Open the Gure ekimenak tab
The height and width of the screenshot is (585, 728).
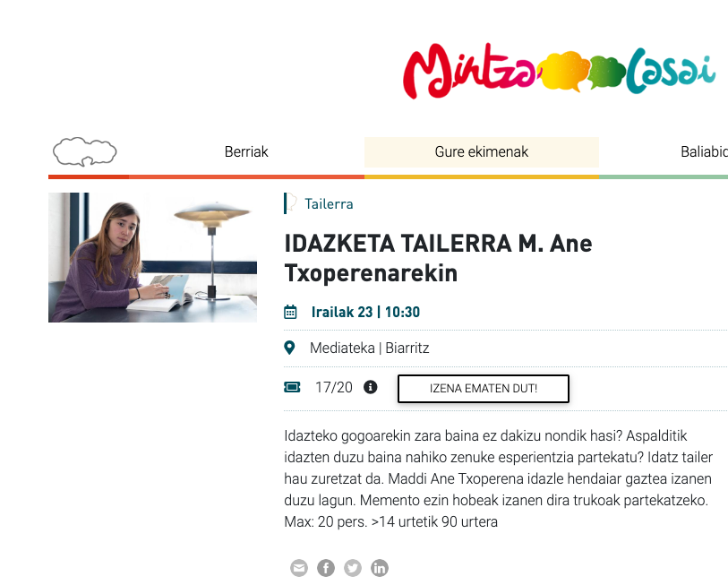482,152
